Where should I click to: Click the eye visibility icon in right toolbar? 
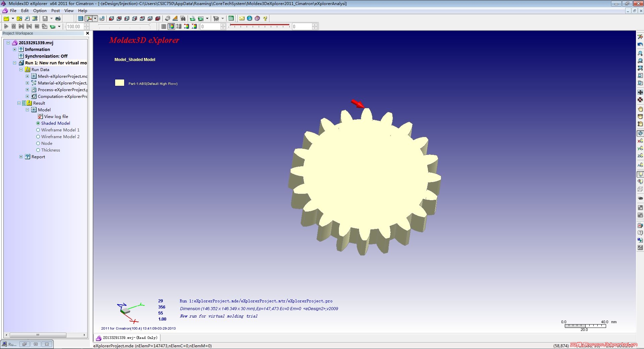tap(640, 198)
